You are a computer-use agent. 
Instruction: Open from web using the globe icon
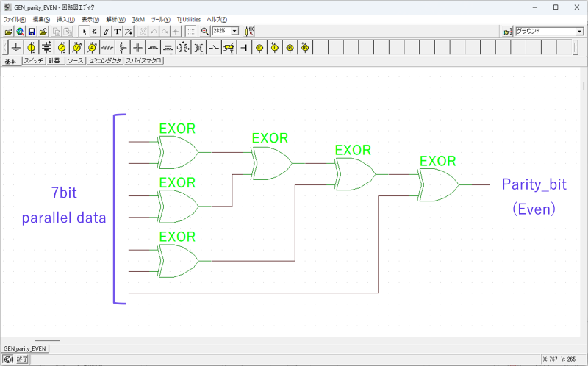pos(20,32)
